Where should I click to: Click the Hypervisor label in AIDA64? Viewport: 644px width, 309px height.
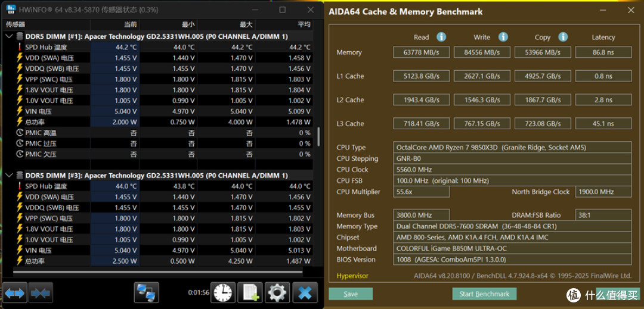[x=352, y=276]
